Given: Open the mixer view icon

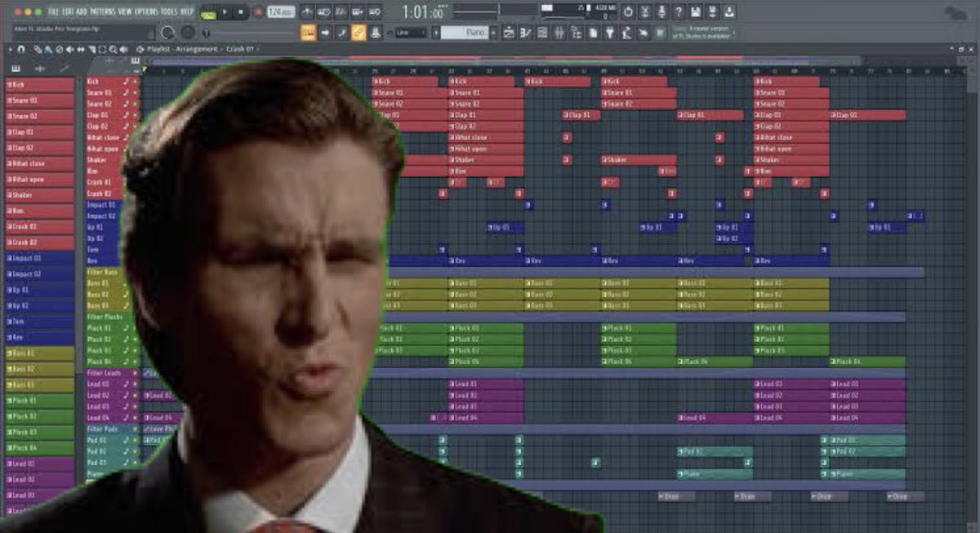Looking at the screenshot, I should tap(559, 33).
